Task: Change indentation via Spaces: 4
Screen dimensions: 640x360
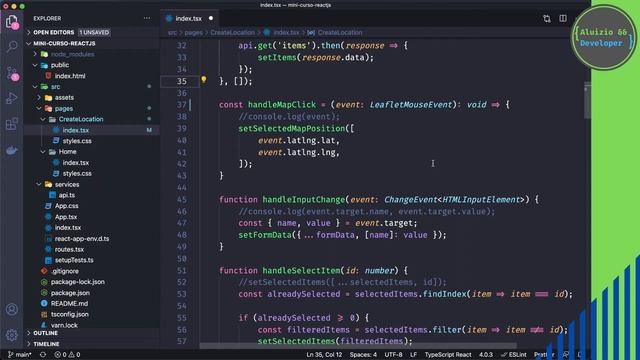Action: 363,355
